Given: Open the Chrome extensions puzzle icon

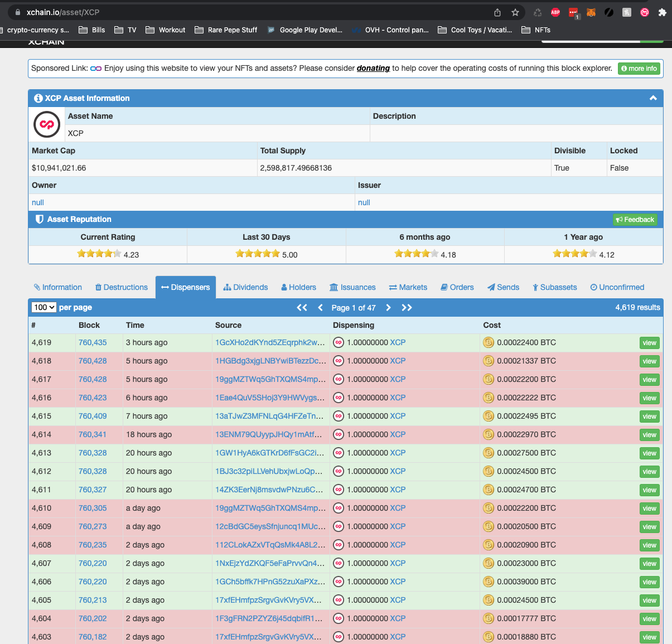Looking at the screenshot, I should pyautogui.click(x=663, y=12).
